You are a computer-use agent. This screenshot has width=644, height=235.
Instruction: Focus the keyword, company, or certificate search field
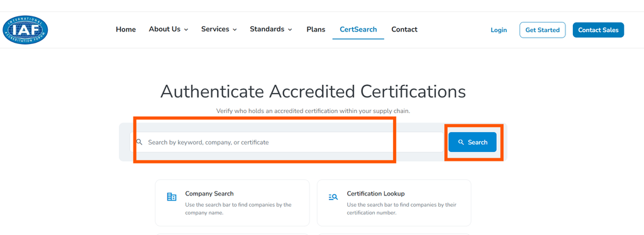tap(287, 142)
